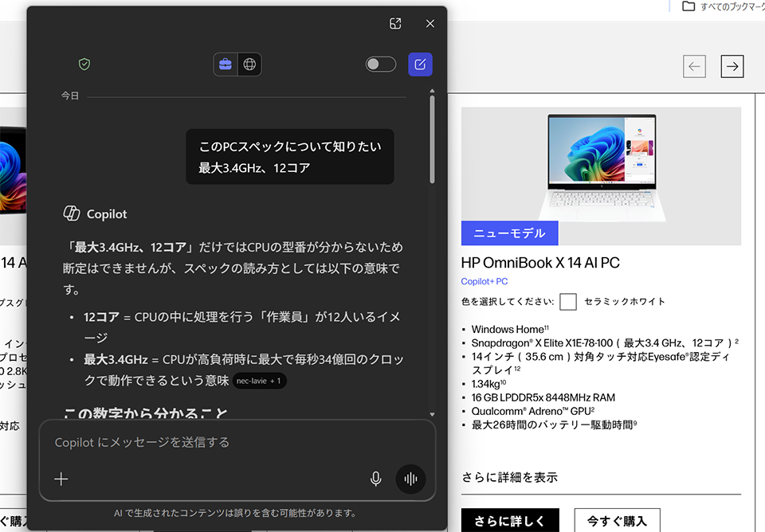Go to previous product with left arrow

click(694, 66)
